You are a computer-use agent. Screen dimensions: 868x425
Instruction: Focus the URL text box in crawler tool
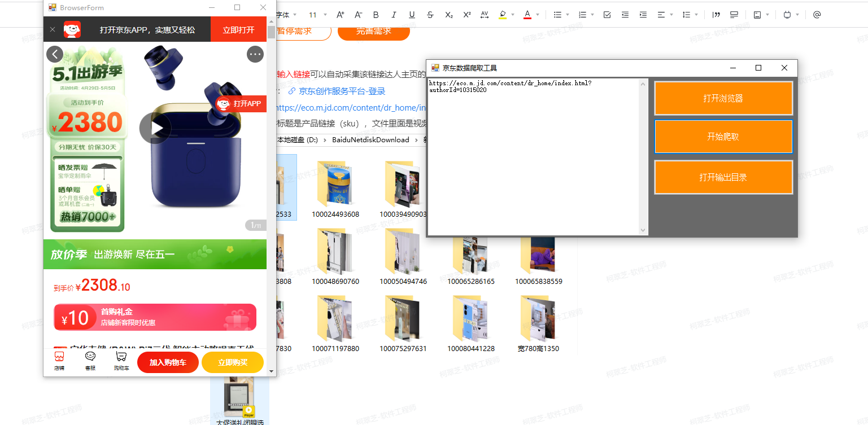click(x=533, y=156)
